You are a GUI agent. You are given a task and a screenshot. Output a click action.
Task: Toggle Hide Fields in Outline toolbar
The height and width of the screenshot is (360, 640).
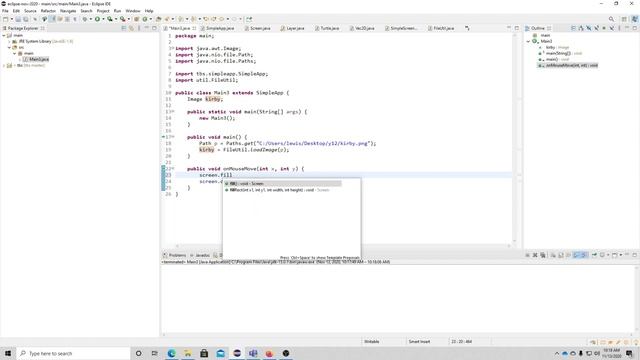[589, 28]
